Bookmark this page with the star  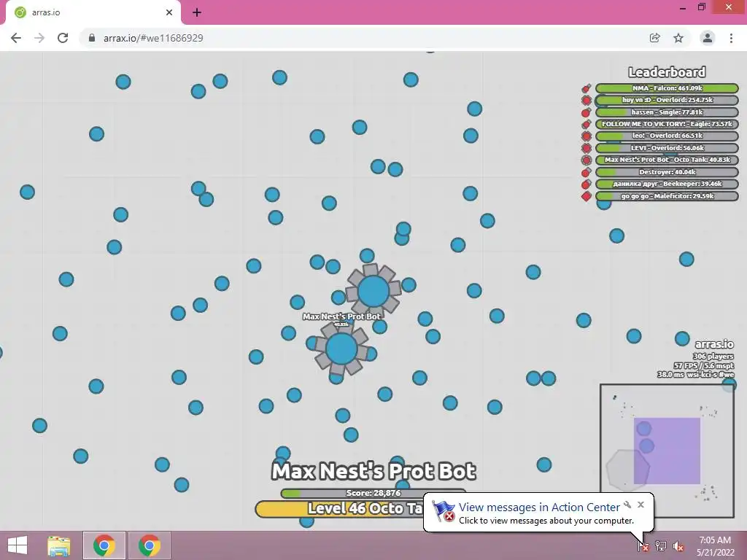678,38
